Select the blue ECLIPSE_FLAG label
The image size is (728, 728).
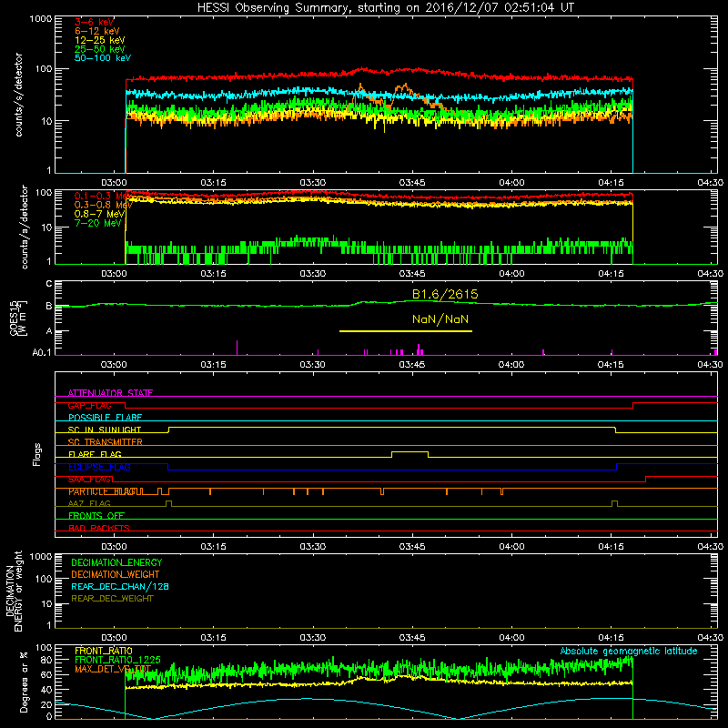click(99, 467)
